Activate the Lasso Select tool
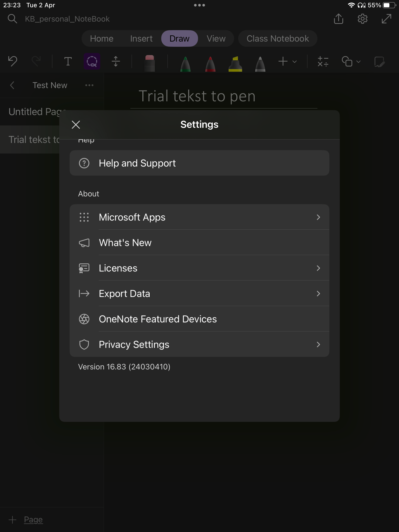Screen dimensions: 399x532 (92, 62)
